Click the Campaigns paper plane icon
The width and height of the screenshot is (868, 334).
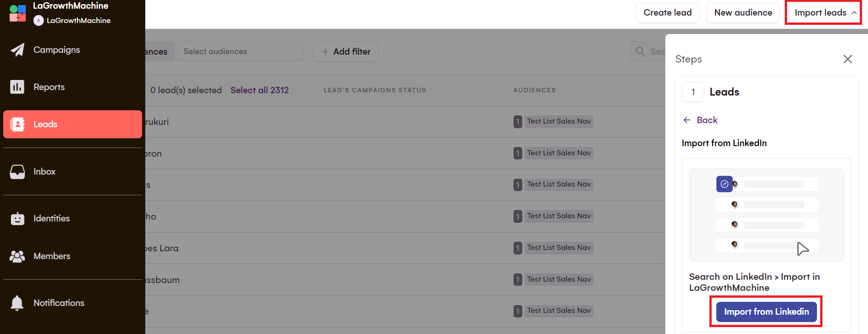17,50
